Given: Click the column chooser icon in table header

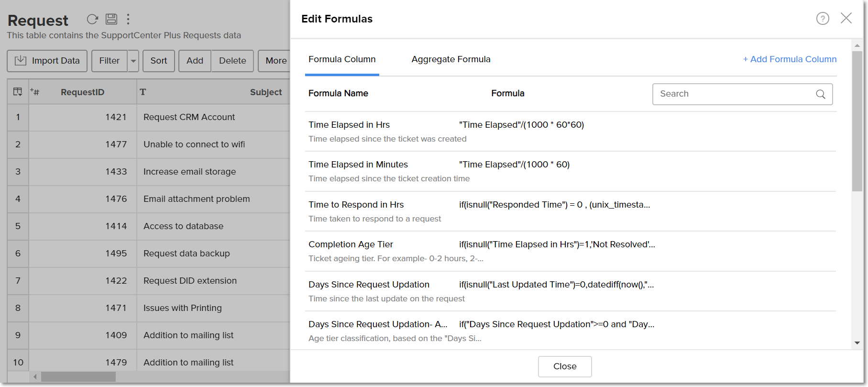Looking at the screenshot, I should pyautogui.click(x=18, y=92).
